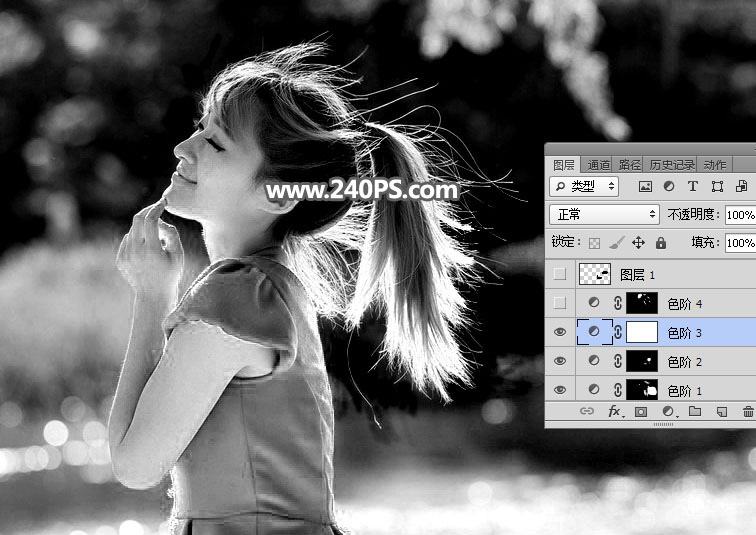The image size is (756, 535).
Task: Select adjustment icon of 色阶 2 layer
Action: [594, 360]
